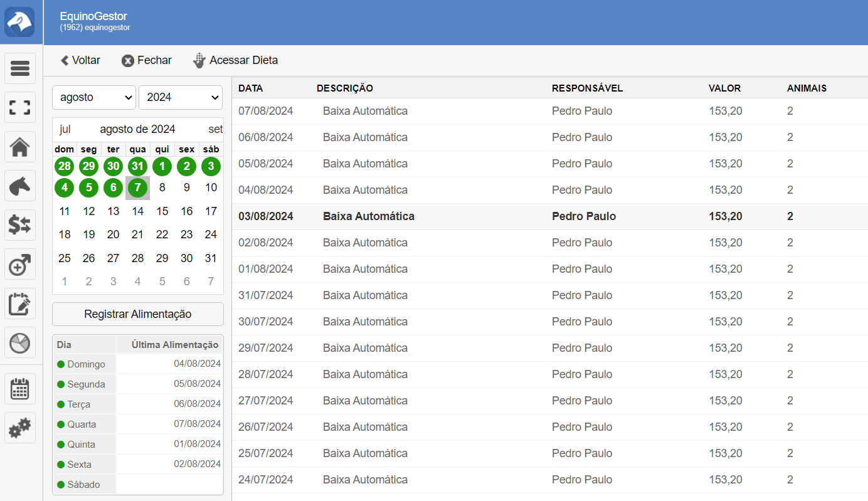Click Acessar Dieta hand icon button
Screen dimensions: 868x501
point(235,60)
